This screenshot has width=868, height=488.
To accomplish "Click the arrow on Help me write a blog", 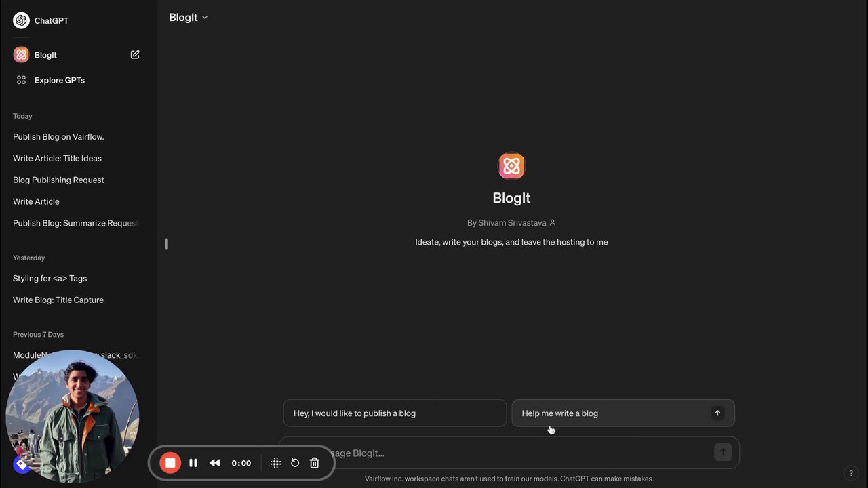I will pos(717,413).
